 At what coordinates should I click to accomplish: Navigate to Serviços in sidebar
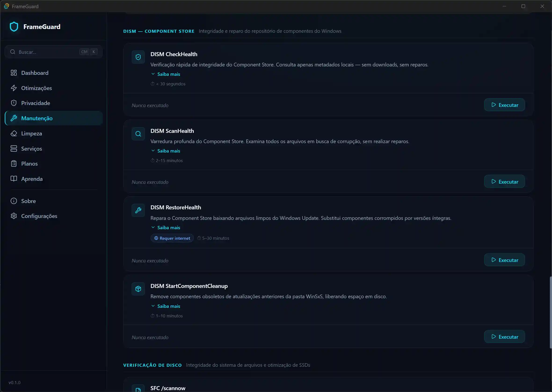pos(31,149)
